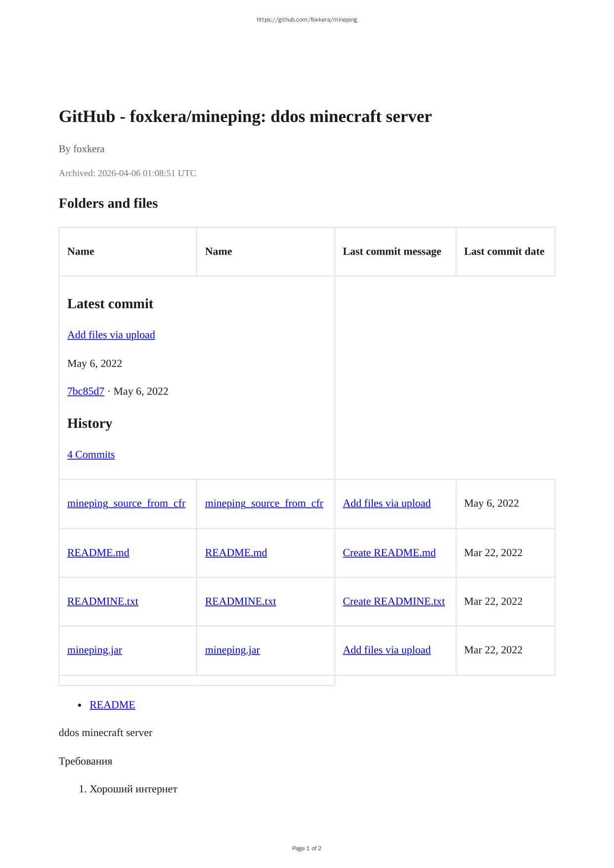The image size is (614, 868).
Task: Click 'Add files via upload' in mineping.jar row
Action: (x=387, y=650)
